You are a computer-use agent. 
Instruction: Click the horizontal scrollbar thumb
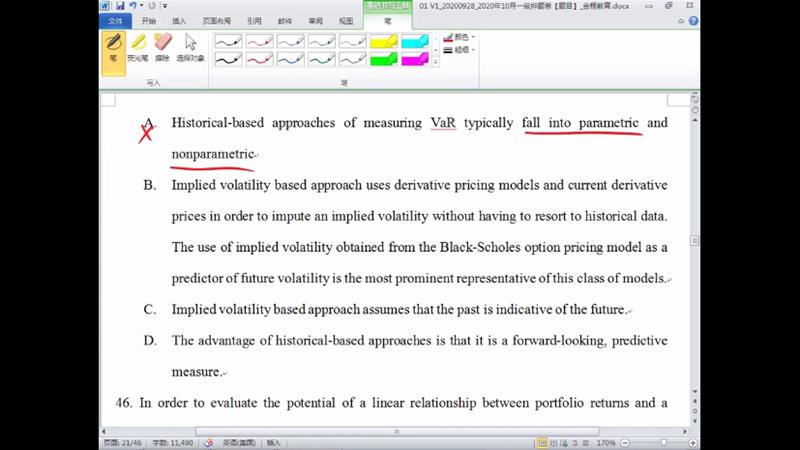397,431
